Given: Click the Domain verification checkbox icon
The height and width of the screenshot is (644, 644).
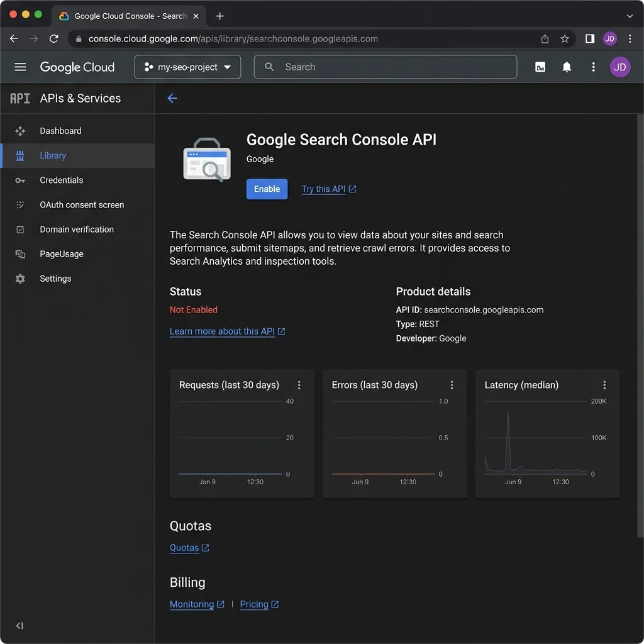Looking at the screenshot, I should click(x=20, y=230).
